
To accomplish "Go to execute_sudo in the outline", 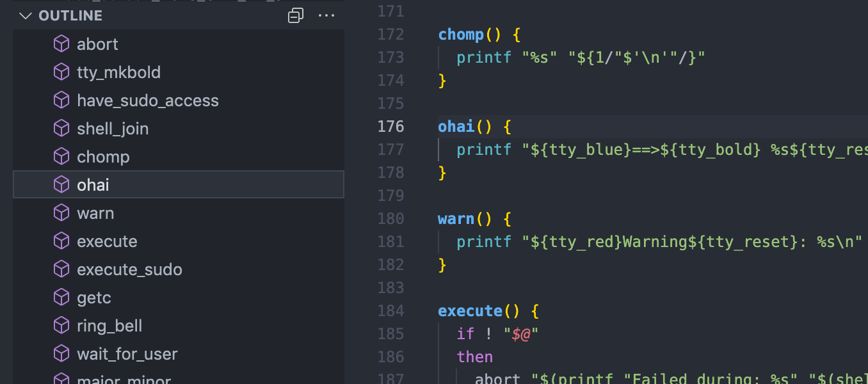I will tap(129, 269).
